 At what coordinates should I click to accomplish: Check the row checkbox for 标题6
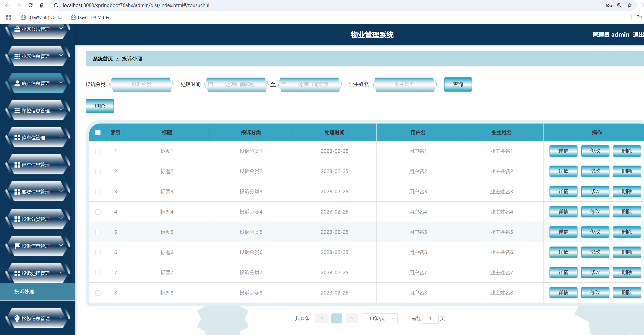(x=98, y=252)
